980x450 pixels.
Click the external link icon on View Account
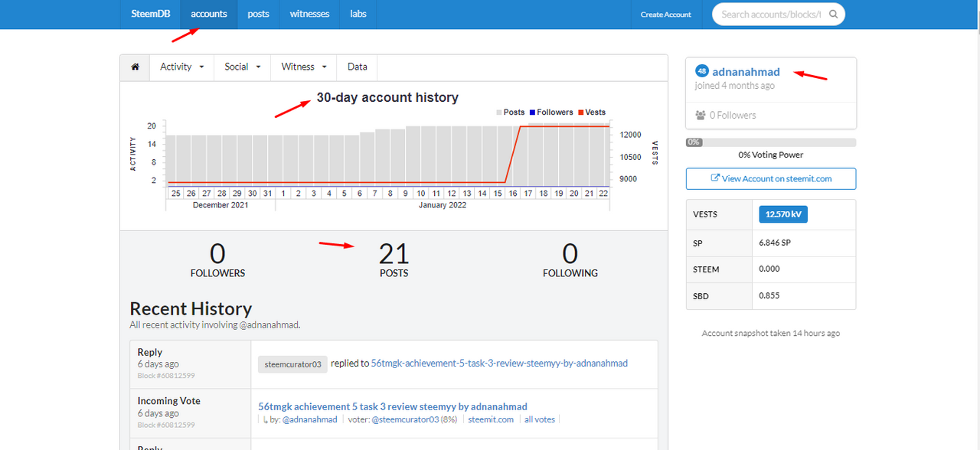click(715, 178)
